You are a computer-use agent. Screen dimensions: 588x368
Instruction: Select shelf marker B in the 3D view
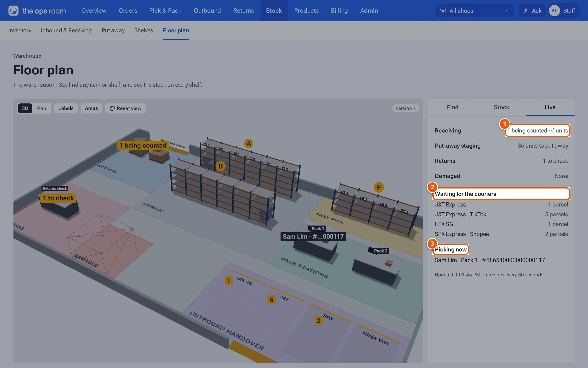click(x=221, y=166)
